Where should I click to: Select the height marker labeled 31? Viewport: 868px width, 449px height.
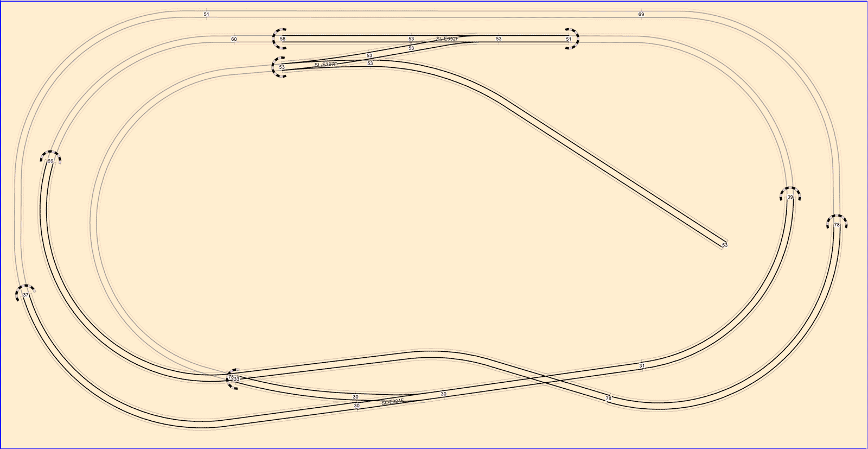[x=642, y=366]
